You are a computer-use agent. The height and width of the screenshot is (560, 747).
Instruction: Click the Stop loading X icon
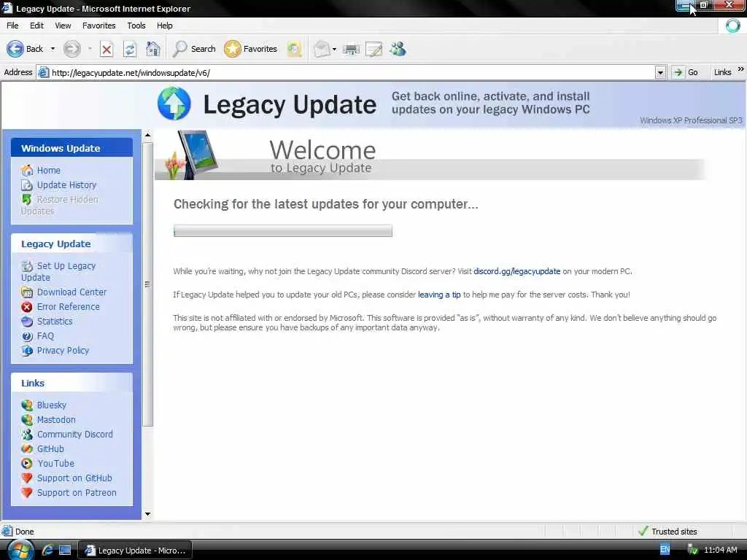coord(107,49)
